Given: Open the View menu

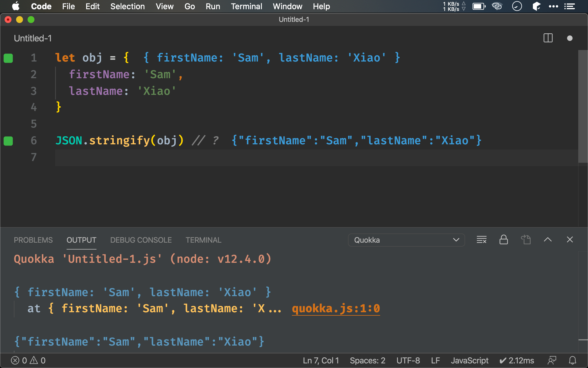Looking at the screenshot, I should (165, 6).
